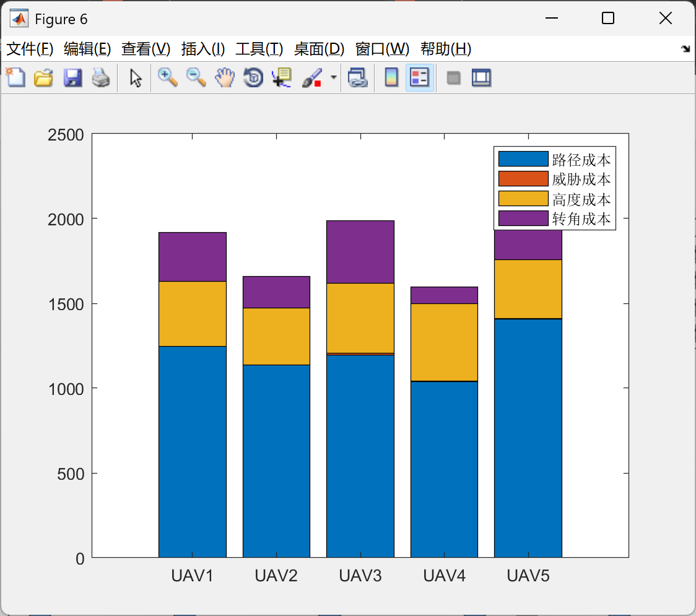Click the yellow 高度成本 legend swatch
This screenshot has width=696, height=616.
point(523,198)
